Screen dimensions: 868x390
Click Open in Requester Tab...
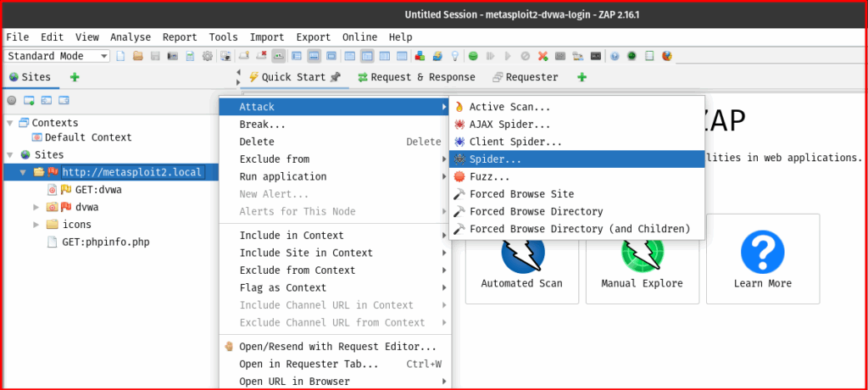tap(336, 364)
